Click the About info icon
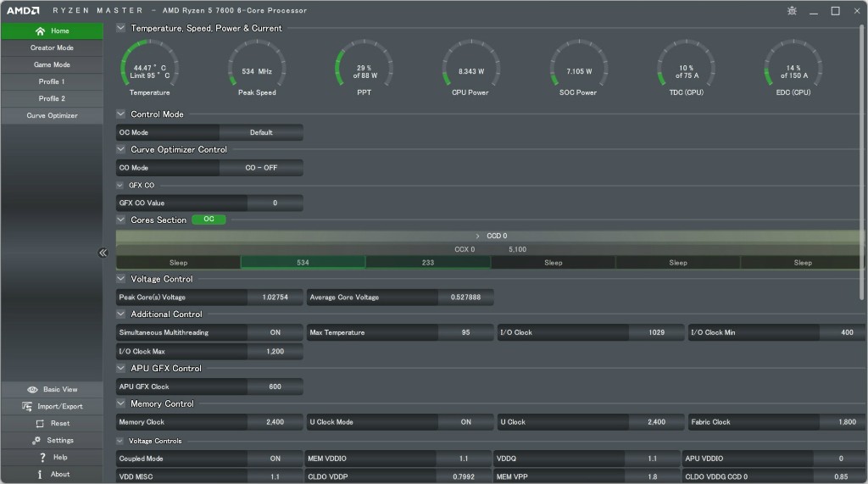Image resolution: width=868 pixels, height=484 pixels. point(40,475)
